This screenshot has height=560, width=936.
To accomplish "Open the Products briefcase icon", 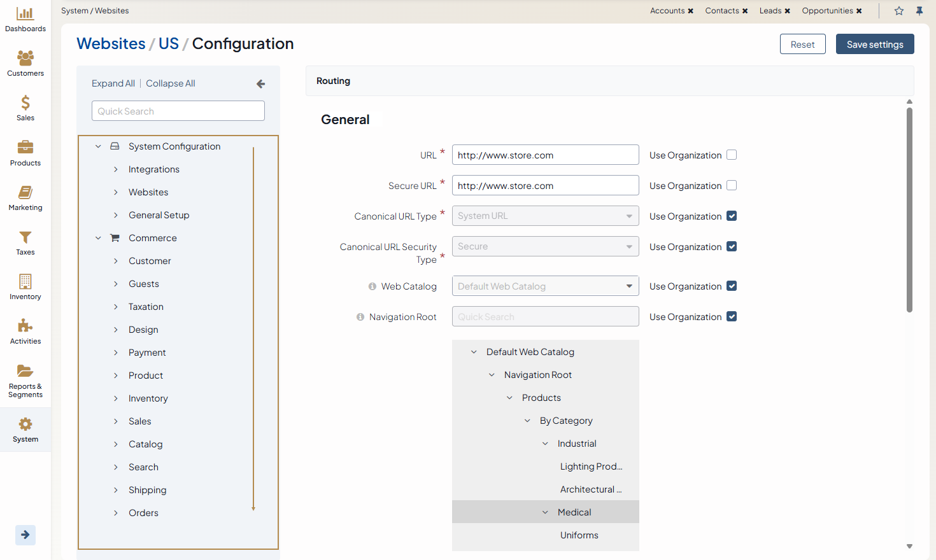I will 25,148.
